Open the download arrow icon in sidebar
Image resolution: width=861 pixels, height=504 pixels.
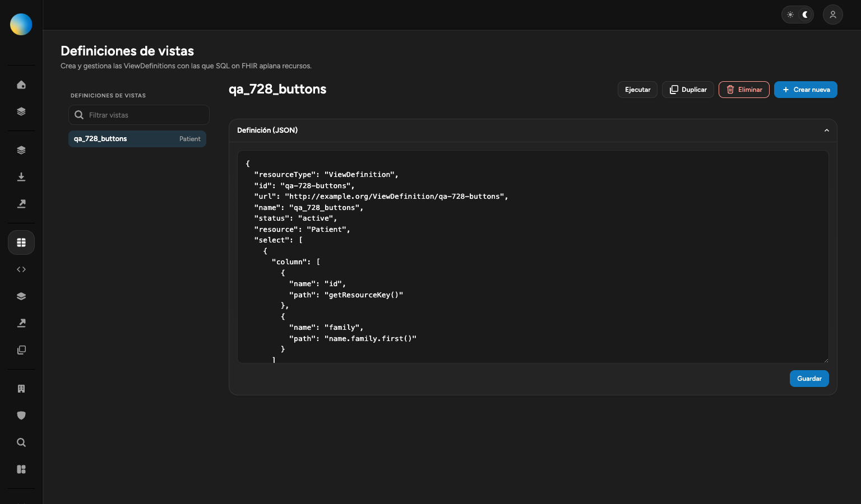21,177
